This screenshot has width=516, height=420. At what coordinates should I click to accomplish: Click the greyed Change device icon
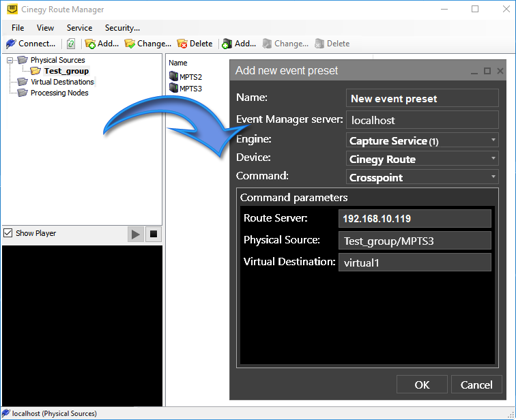[x=268, y=44]
